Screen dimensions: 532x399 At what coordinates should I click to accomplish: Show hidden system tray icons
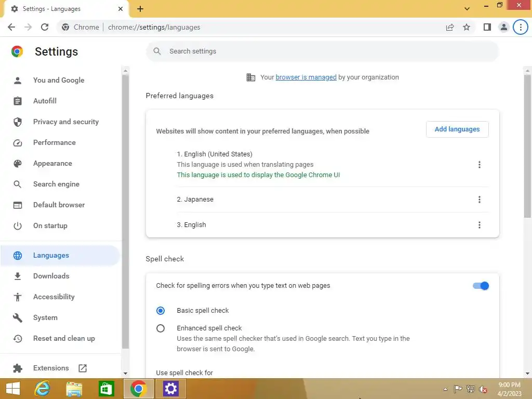click(445, 389)
